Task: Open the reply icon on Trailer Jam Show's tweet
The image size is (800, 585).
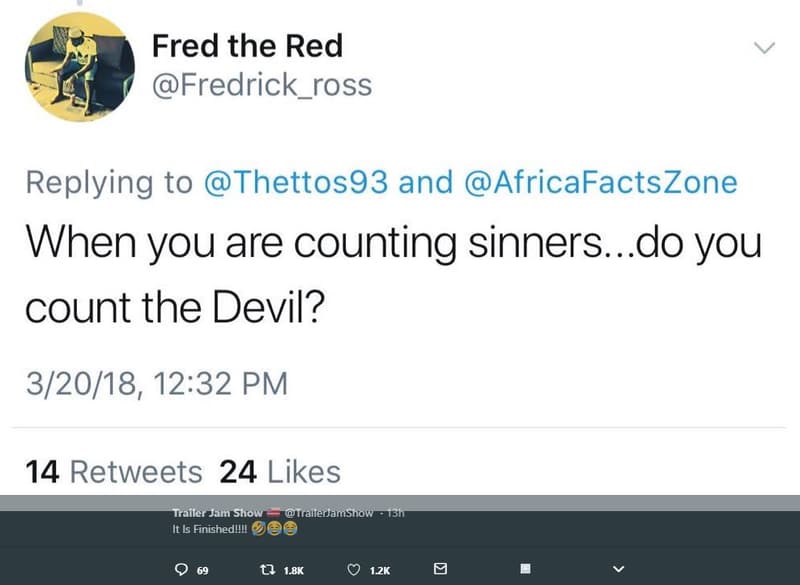Action: 183,568
